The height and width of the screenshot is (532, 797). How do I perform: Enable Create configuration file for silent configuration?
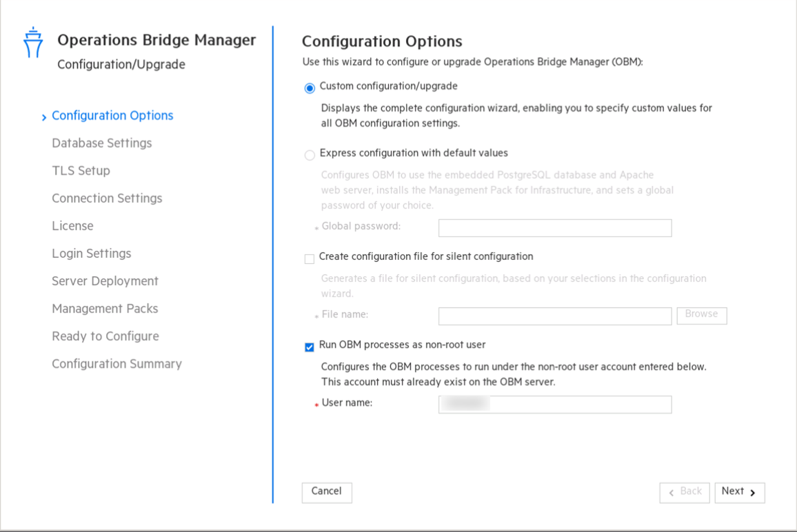[x=310, y=258]
